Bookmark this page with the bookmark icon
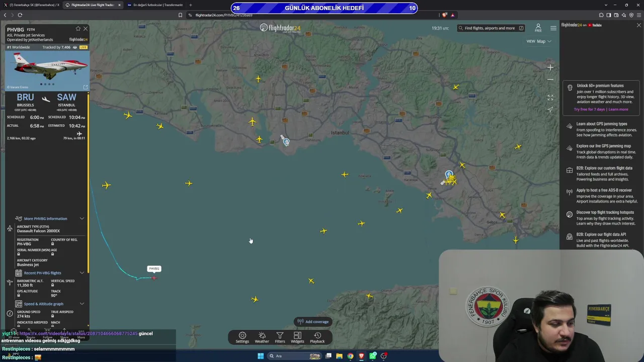The image size is (644, 362). pos(180,15)
